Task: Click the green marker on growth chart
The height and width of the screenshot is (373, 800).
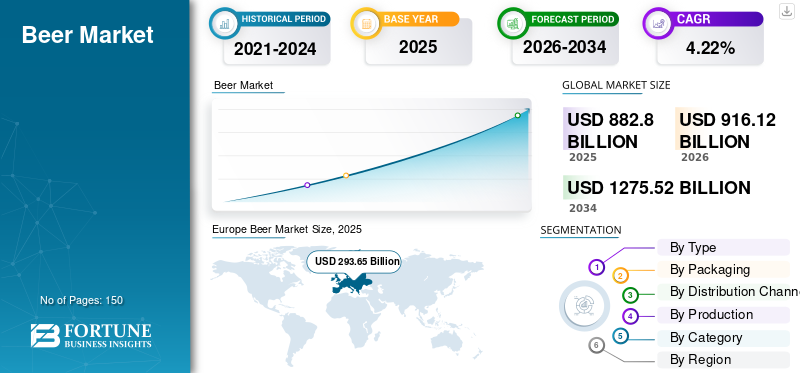Action: click(x=517, y=115)
